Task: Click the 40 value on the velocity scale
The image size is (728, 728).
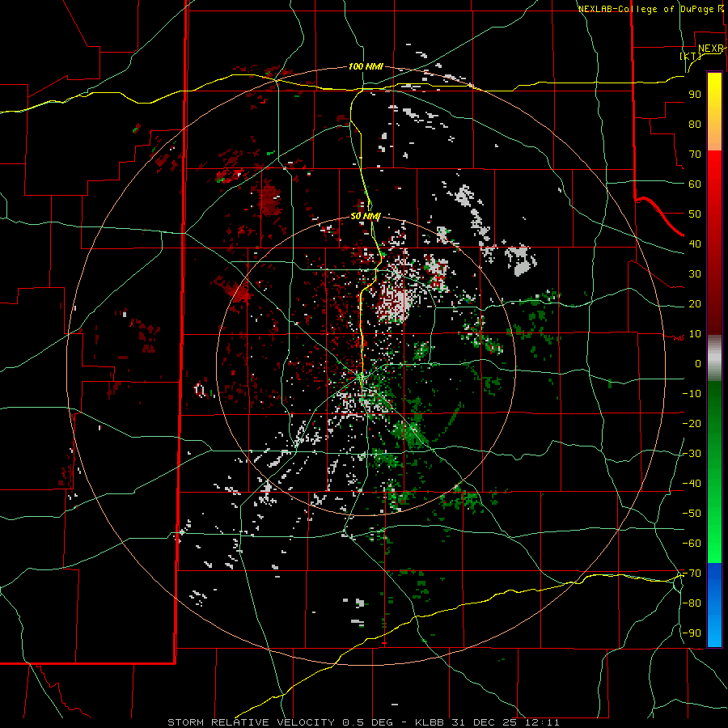Action: click(x=695, y=244)
